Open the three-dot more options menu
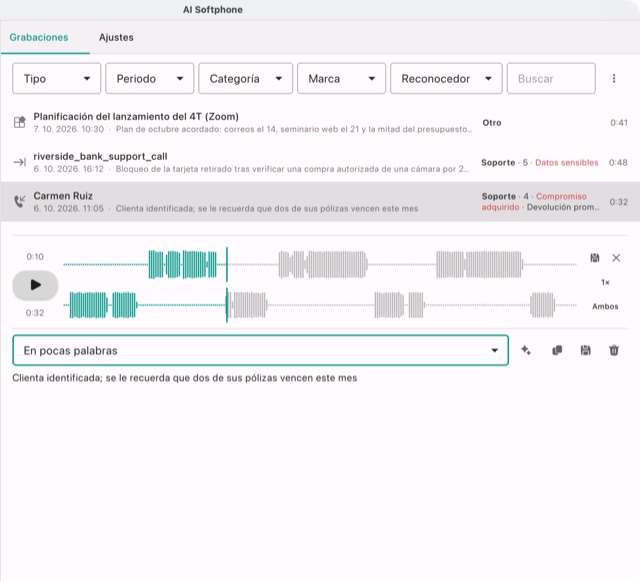 pyautogui.click(x=613, y=78)
